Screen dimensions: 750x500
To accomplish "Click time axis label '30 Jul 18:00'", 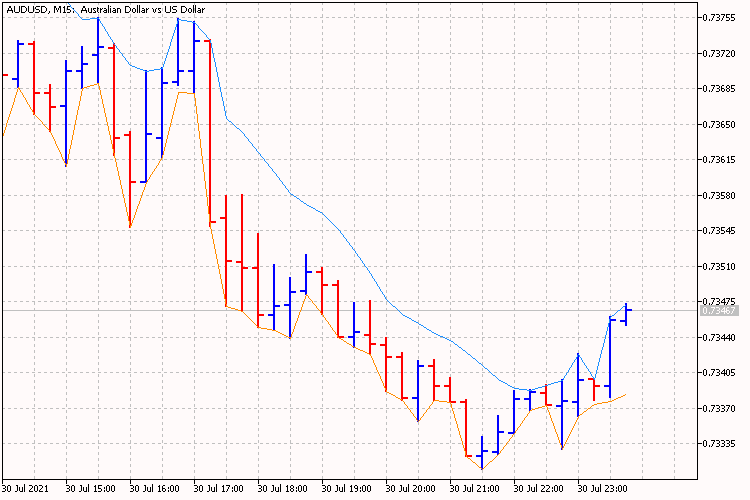I will (282, 489).
